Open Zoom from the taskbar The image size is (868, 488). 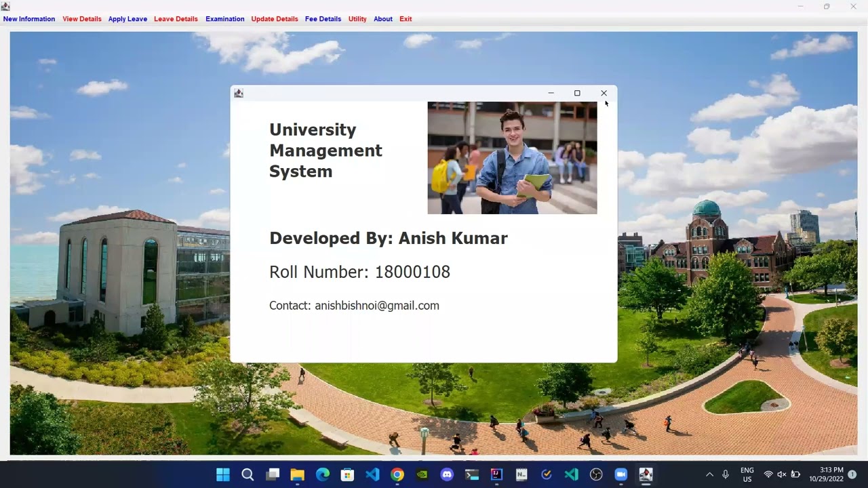pyautogui.click(x=621, y=474)
